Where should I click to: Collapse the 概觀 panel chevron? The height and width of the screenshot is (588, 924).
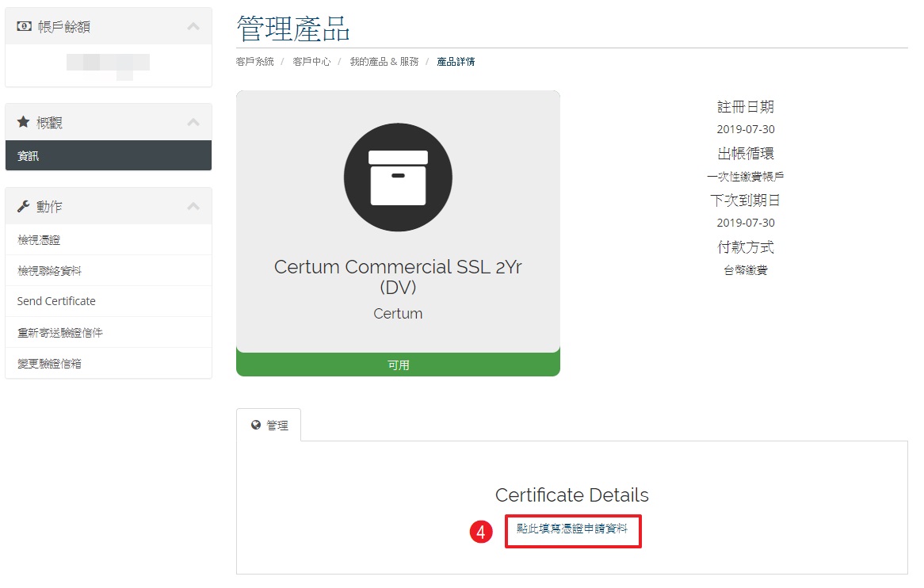click(x=193, y=122)
